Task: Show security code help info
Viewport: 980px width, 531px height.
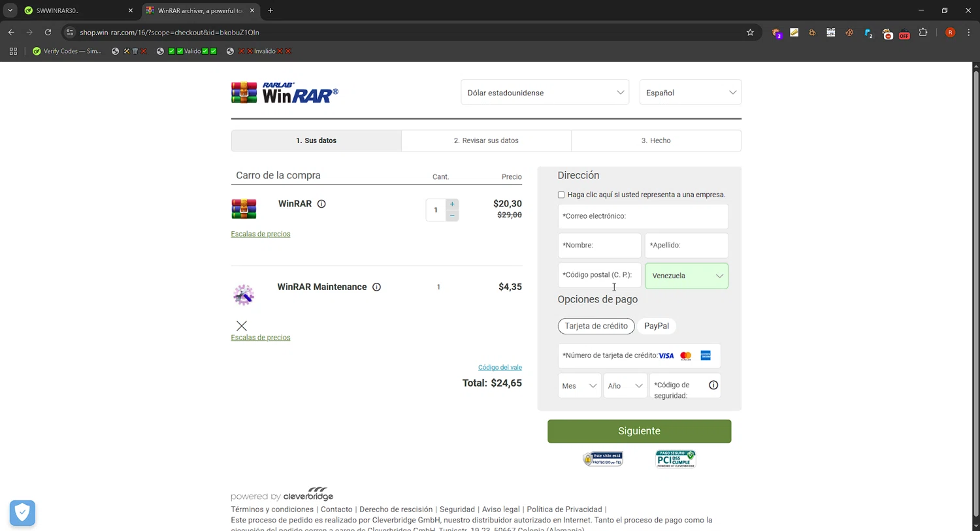Action: 713,385
